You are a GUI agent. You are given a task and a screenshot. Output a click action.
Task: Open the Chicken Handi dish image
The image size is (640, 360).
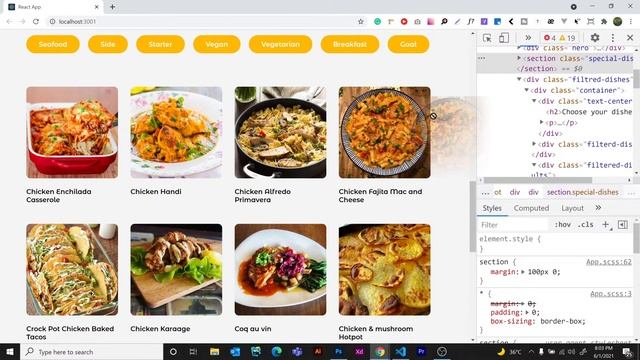click(x=176, y=132)
